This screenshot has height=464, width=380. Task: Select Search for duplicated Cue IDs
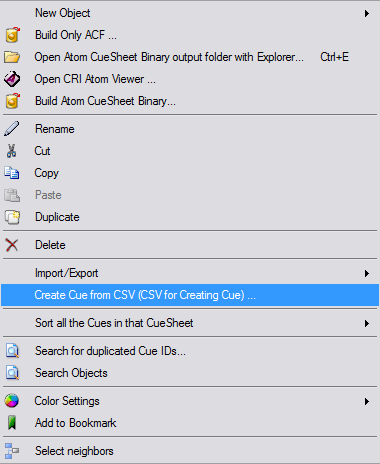coord(190,351)
